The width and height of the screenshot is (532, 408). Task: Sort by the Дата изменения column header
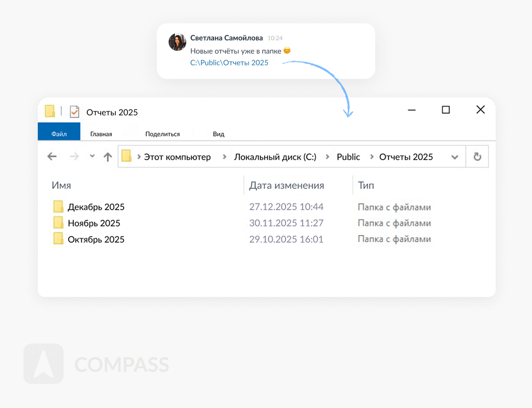click(286, 185)
